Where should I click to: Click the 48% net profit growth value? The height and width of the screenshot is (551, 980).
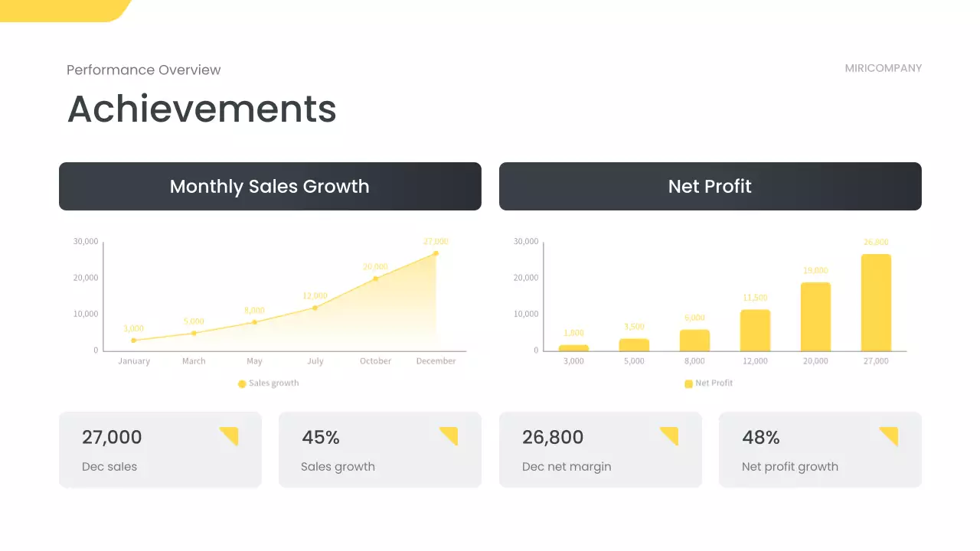761,438
